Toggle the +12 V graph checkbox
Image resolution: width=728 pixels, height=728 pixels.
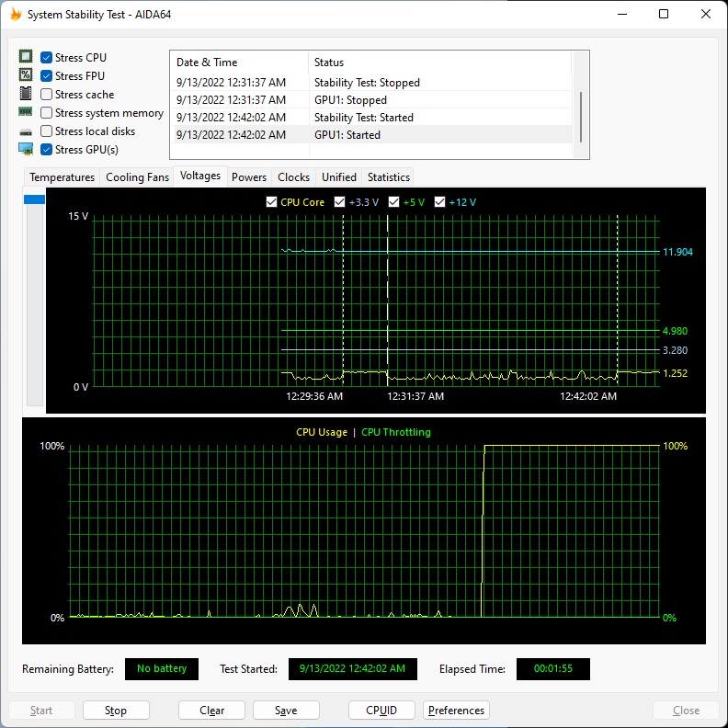[439, 202]
